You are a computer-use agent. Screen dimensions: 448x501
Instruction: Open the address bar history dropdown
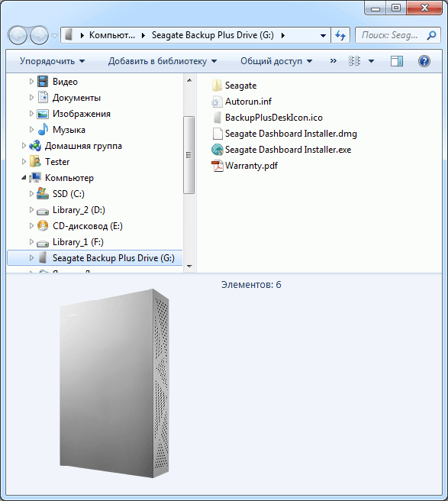pos(323,35)
